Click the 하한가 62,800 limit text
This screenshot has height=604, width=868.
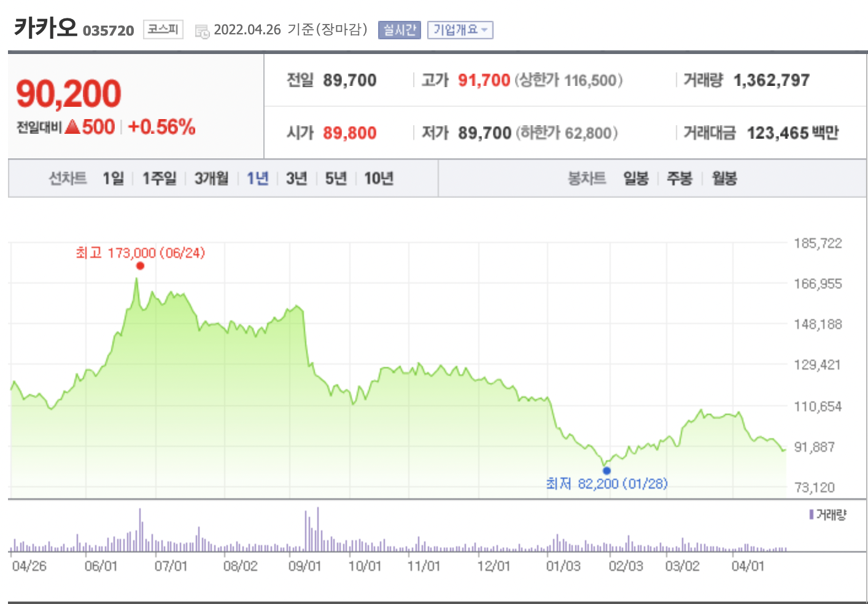567,133
